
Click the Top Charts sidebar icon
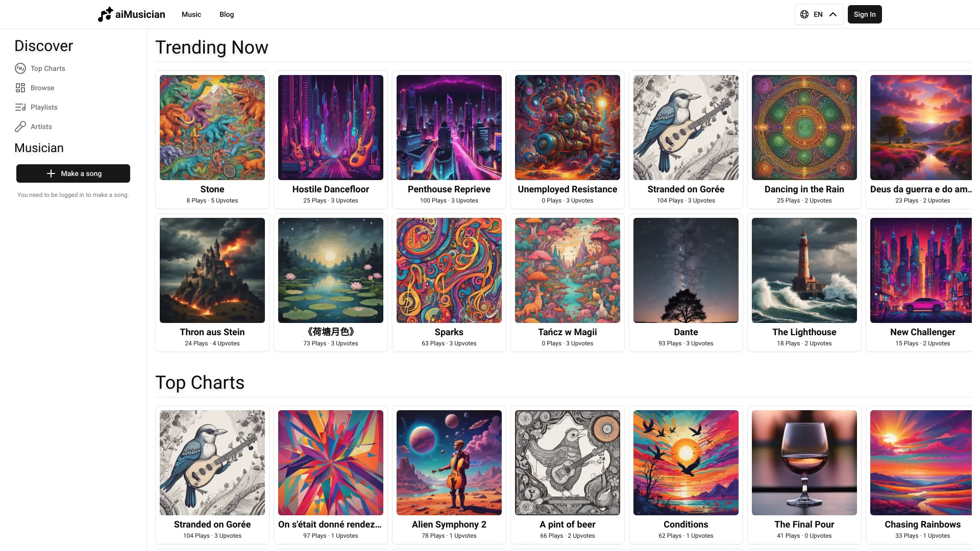20,68
